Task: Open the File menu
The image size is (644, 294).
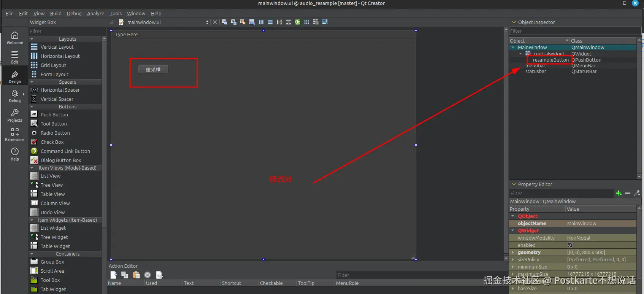Action: [10, 13]
